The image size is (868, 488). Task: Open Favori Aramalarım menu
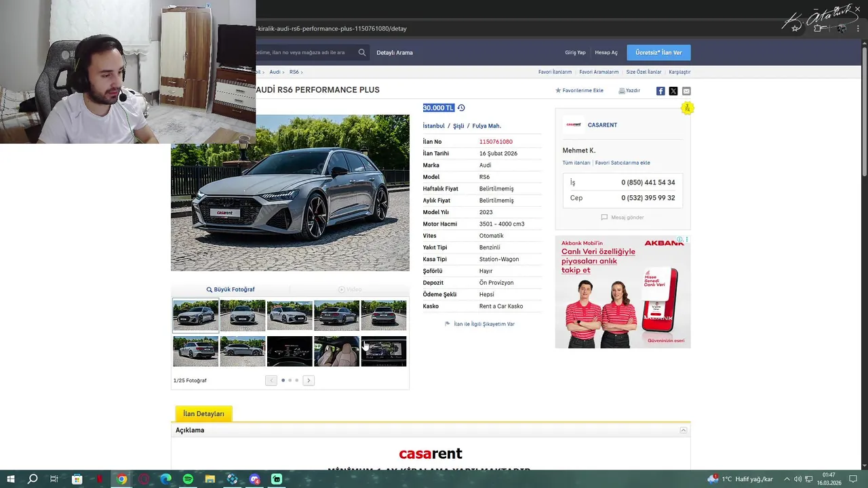599,72
